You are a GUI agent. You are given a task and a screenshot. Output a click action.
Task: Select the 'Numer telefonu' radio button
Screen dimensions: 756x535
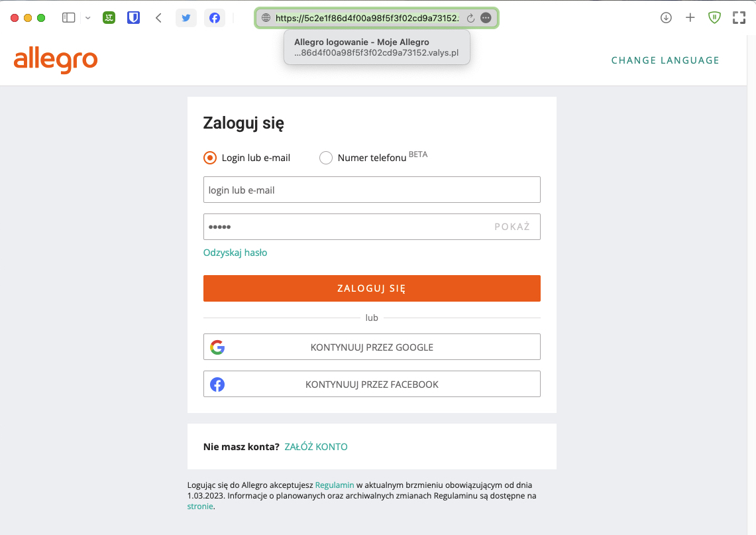(326, 158)
